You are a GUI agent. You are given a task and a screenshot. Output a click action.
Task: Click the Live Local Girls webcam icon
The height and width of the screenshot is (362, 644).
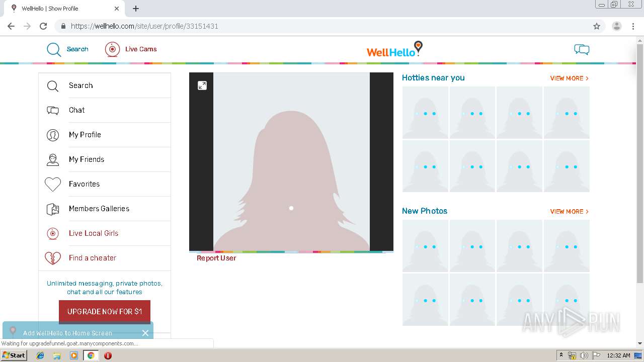(53, 234)
